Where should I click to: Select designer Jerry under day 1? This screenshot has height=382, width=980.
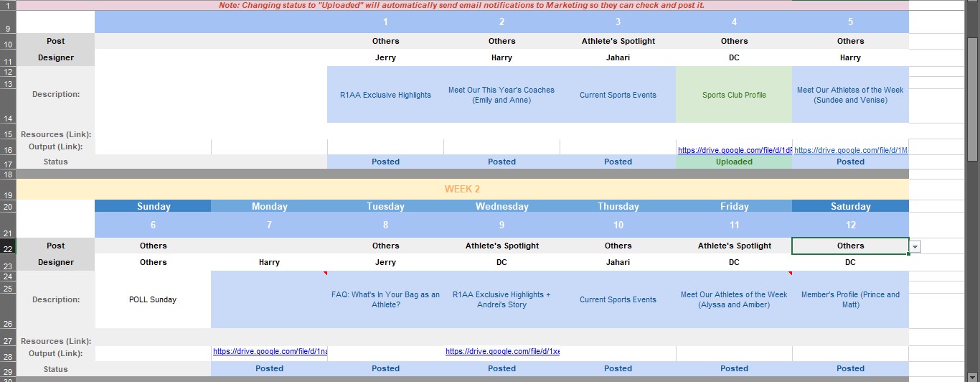(386, 57)
